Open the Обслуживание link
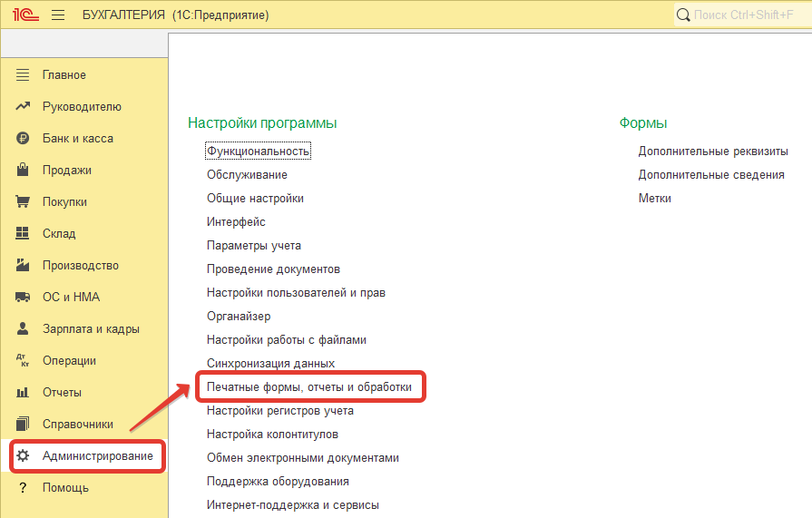Screen dimensions: 812x518 point(247,174)
